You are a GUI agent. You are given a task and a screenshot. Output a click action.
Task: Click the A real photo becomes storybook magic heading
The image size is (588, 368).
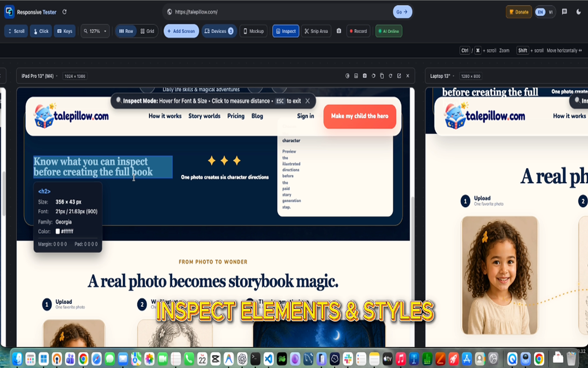(213, 281)
